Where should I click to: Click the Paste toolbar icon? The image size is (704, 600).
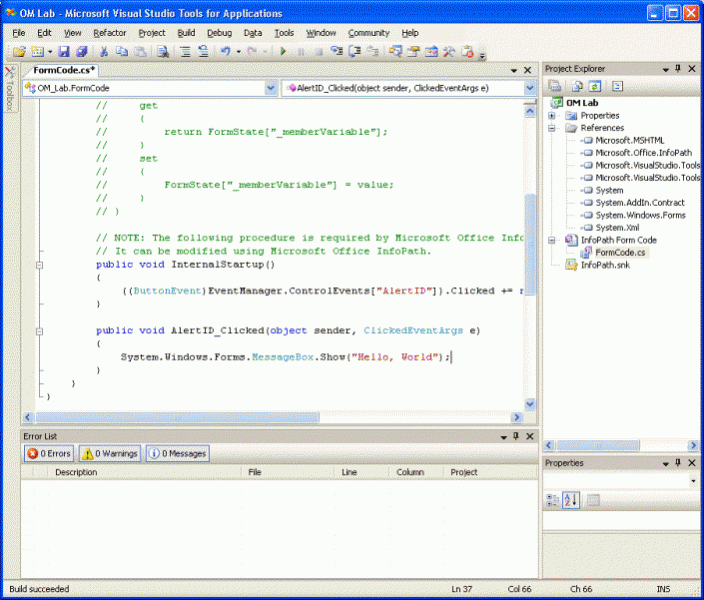(x=140, y=52)
